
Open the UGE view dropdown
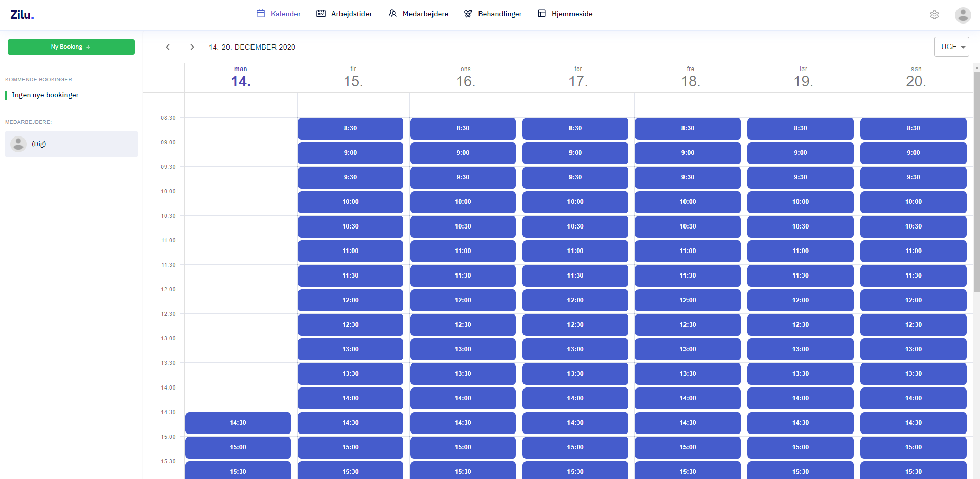point(951,47)
